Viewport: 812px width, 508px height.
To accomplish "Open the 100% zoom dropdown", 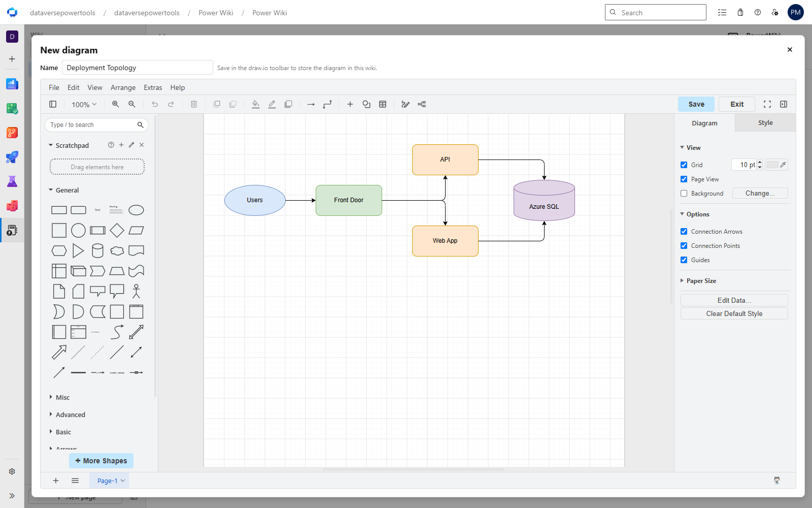I will tap(84, 104).
